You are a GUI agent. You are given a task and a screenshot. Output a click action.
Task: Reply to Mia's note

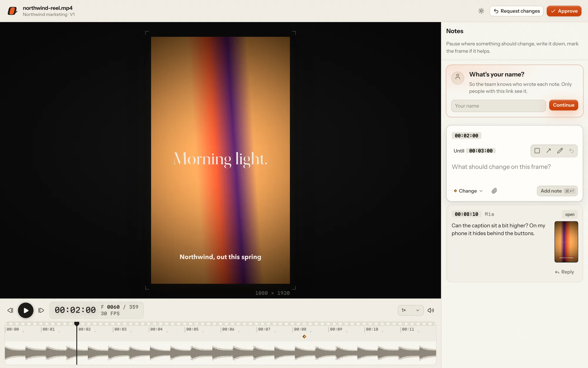(564, 272)
